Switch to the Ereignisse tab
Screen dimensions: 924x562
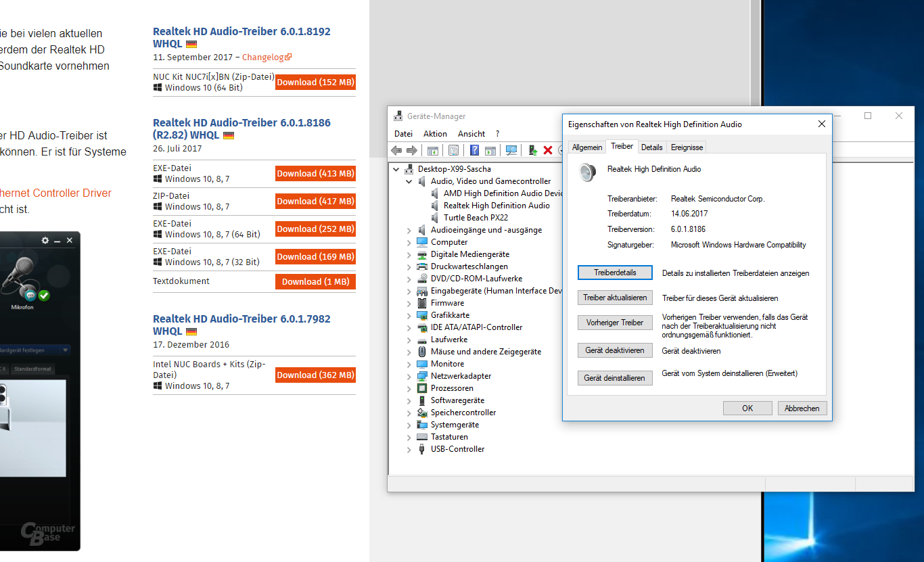(x=687, y=147)
